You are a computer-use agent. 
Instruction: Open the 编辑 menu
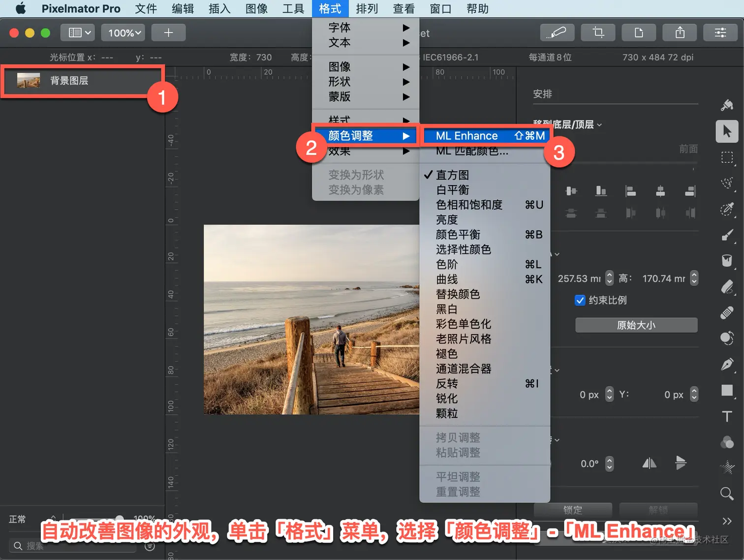183,9
